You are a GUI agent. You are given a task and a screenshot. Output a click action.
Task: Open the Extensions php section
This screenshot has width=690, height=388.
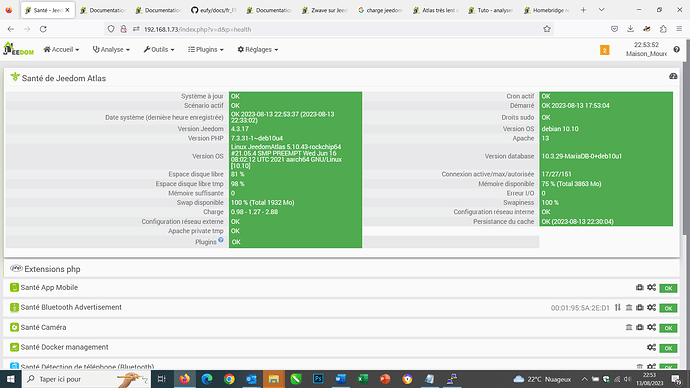tap(52, 269)
